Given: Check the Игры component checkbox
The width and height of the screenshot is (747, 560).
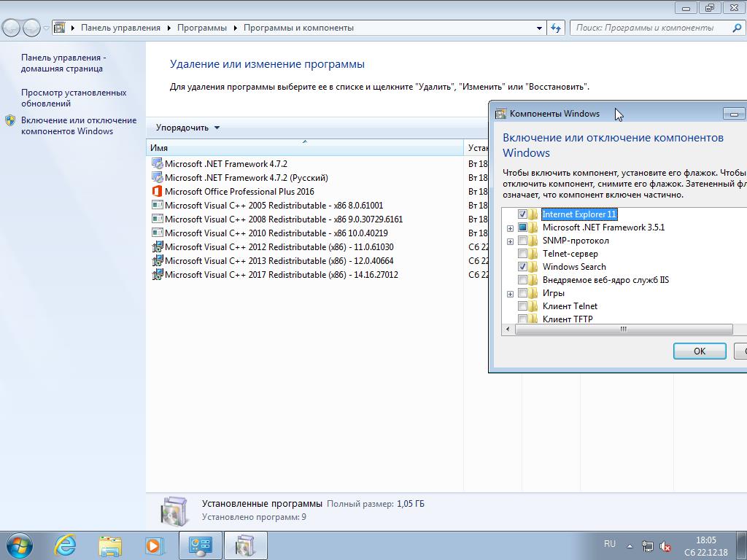Looking at the screenshot, I should (x=522, y=293).
